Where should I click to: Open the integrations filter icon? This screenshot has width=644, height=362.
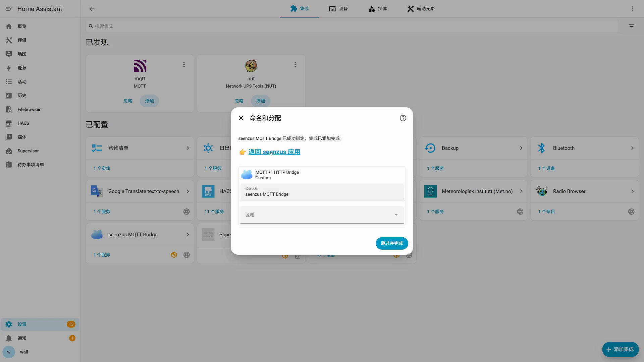[x=631, y=26]
